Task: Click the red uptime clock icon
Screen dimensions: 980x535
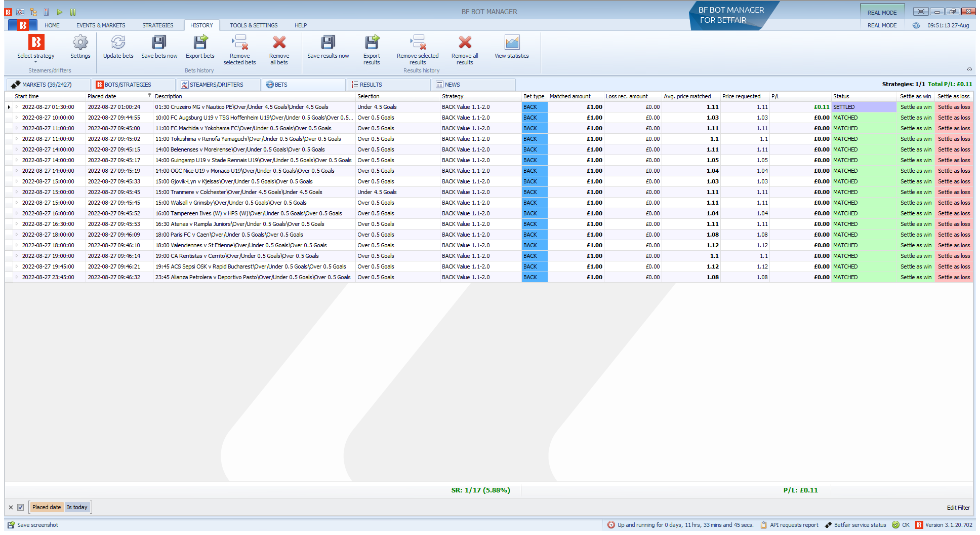Action: (611, 525)
